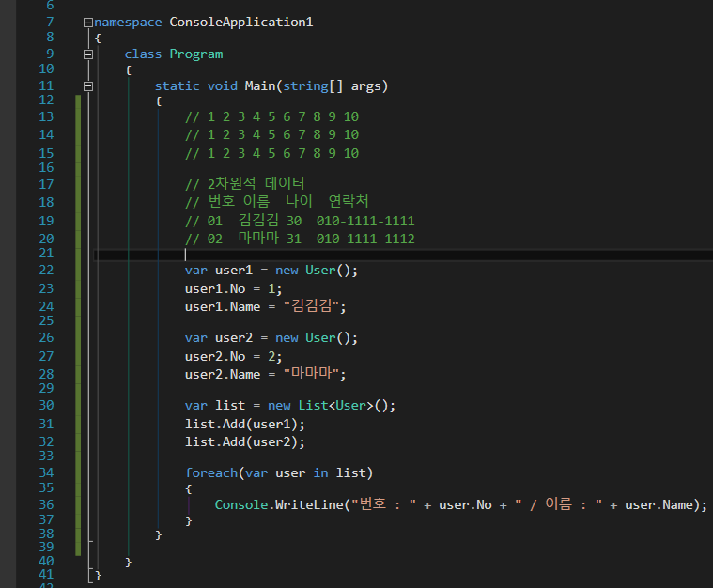Click the string "김김김" on line 24
The image size is (713, 588).
pyautogui.click(x=312, y=306)
